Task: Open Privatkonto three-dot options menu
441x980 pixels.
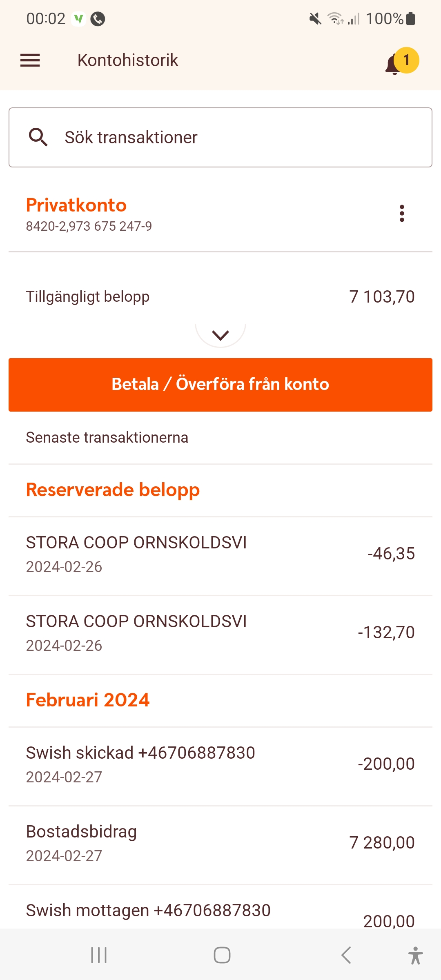Action: pos(402,213)
